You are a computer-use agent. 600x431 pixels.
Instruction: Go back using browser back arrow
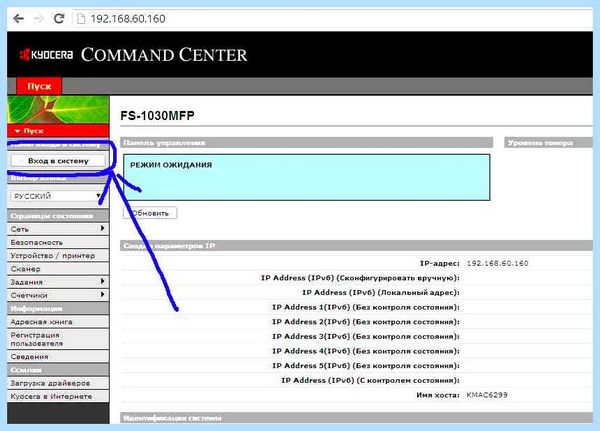18,18
